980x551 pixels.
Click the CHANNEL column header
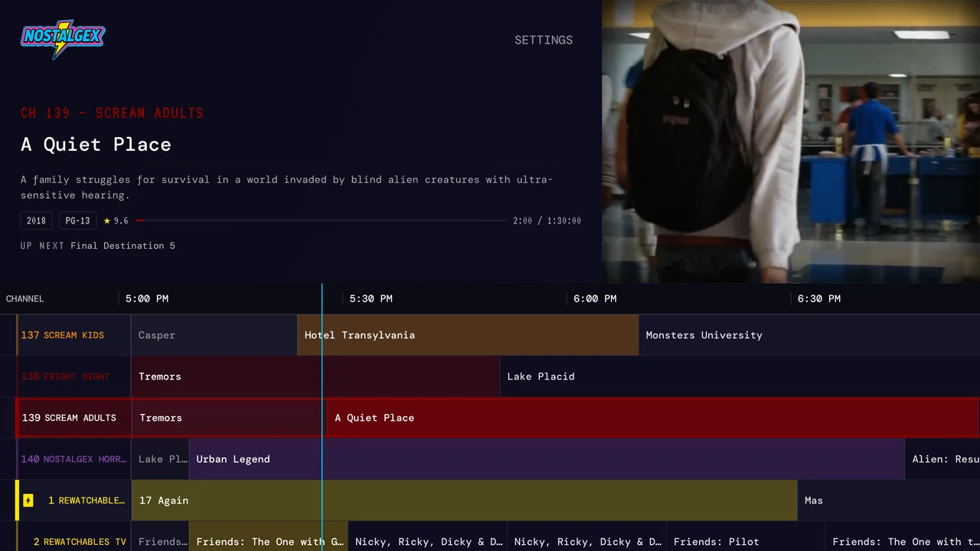pos(25,298)
